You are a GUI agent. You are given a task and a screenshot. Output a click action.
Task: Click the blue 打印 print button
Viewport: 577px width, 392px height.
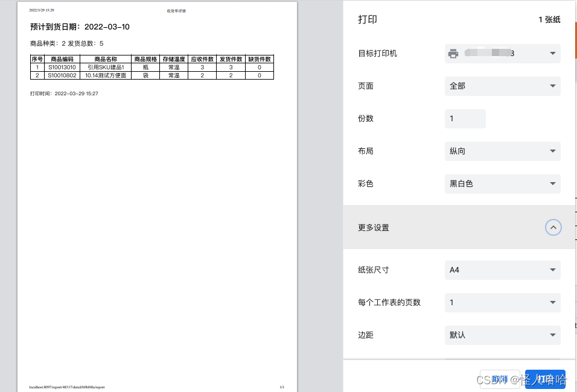coord(545,379)
